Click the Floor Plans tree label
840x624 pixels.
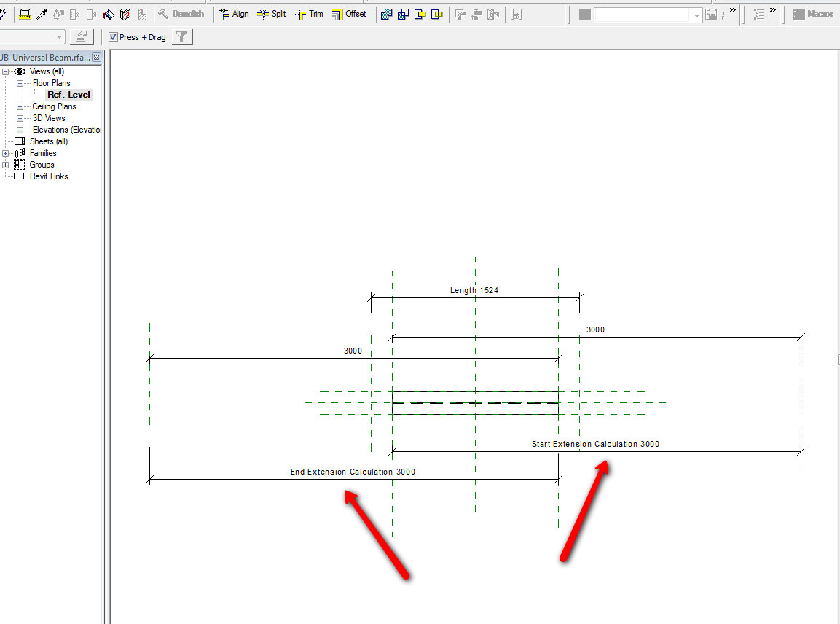[x=52, y=83]
